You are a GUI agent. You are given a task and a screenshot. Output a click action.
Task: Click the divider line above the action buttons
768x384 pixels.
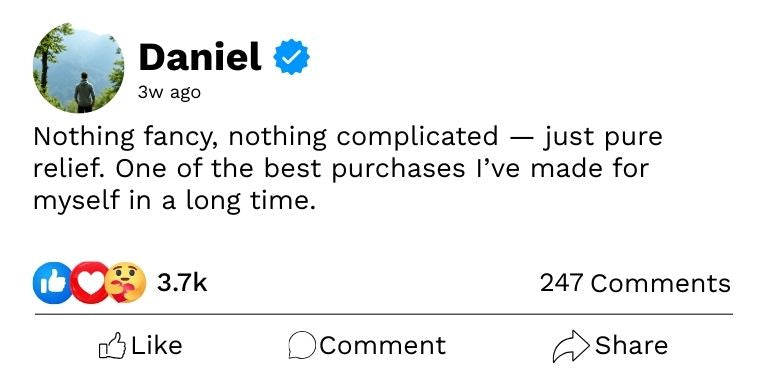coord(384,314)
